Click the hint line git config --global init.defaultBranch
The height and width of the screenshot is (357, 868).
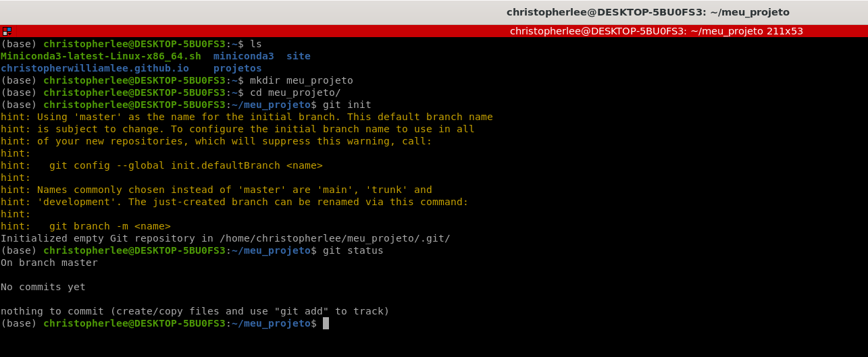(161, 165)
